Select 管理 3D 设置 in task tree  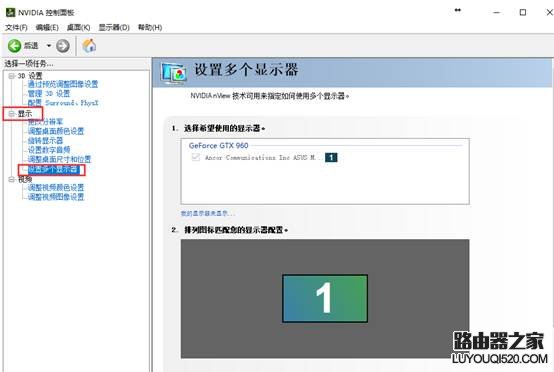click(49, 94)
